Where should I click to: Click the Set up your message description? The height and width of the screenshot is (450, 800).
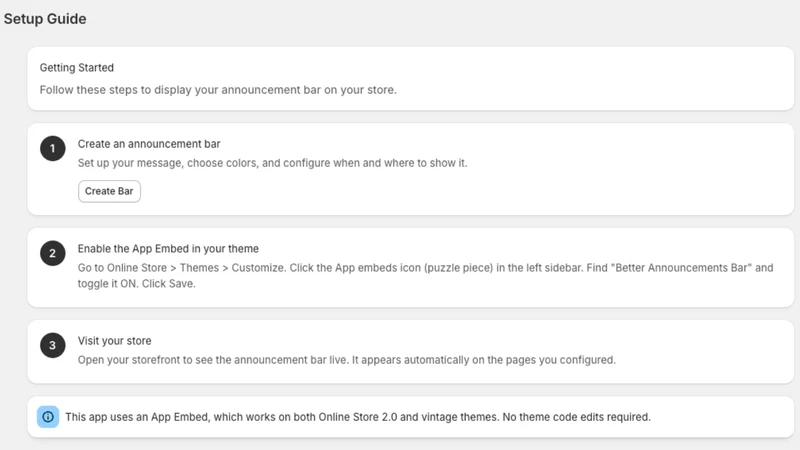272,163
